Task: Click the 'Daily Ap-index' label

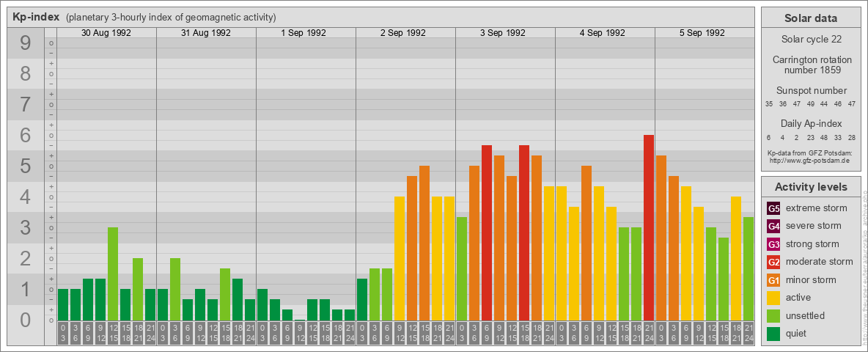Action: [x=811, y=123]
